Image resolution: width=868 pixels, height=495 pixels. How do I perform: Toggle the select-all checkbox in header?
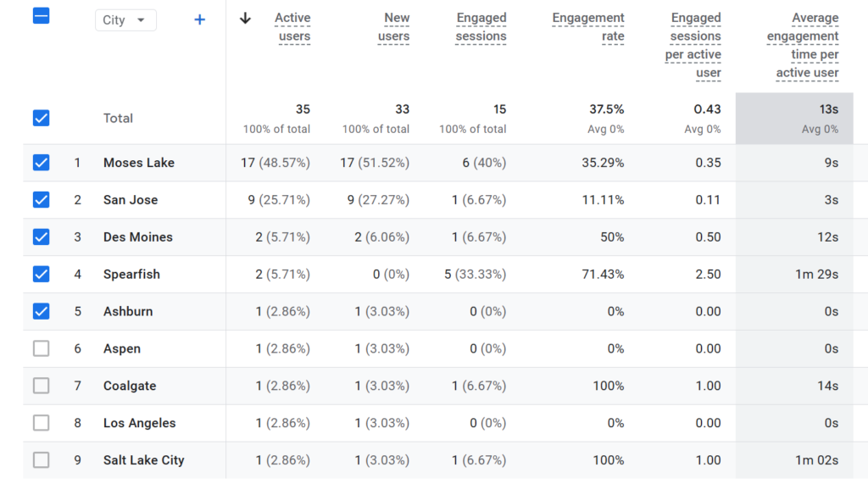click(41, 15)
